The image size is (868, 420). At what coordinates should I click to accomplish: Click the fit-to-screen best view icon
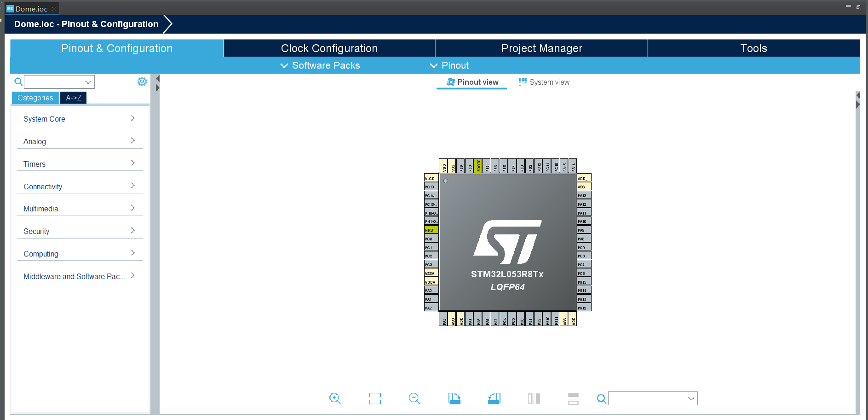pyautogui.click(x=375, y=398)
